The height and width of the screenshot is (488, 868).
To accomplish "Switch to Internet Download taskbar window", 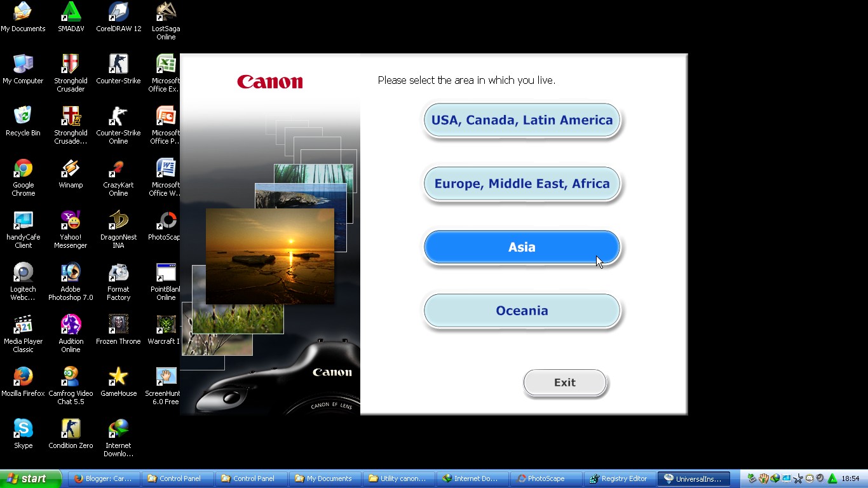I will [472, 479].
